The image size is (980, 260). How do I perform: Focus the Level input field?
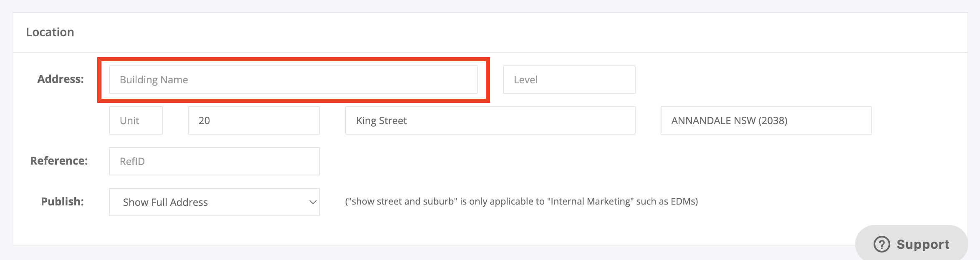(x=569, y=80)
